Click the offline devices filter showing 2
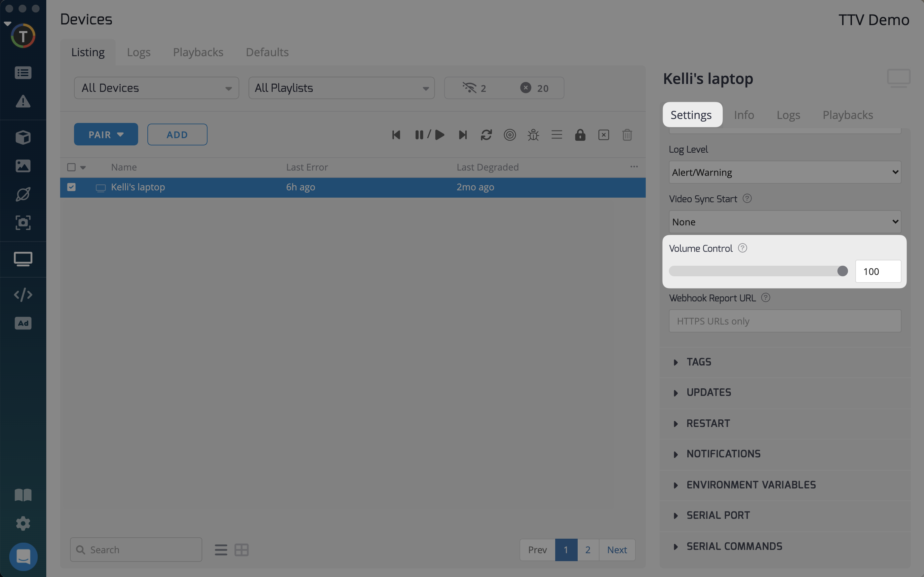The width and height of the screenshot is (924, 577). click(x=474, y=88)
